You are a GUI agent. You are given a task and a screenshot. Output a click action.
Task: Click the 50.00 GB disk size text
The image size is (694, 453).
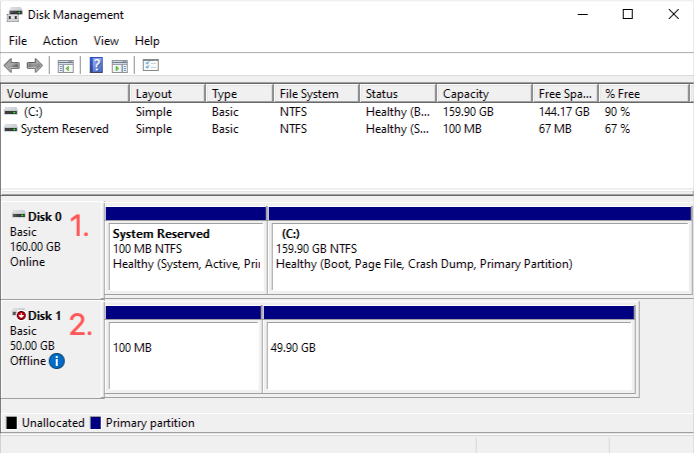pyautogui.click(x=32, y=346)
